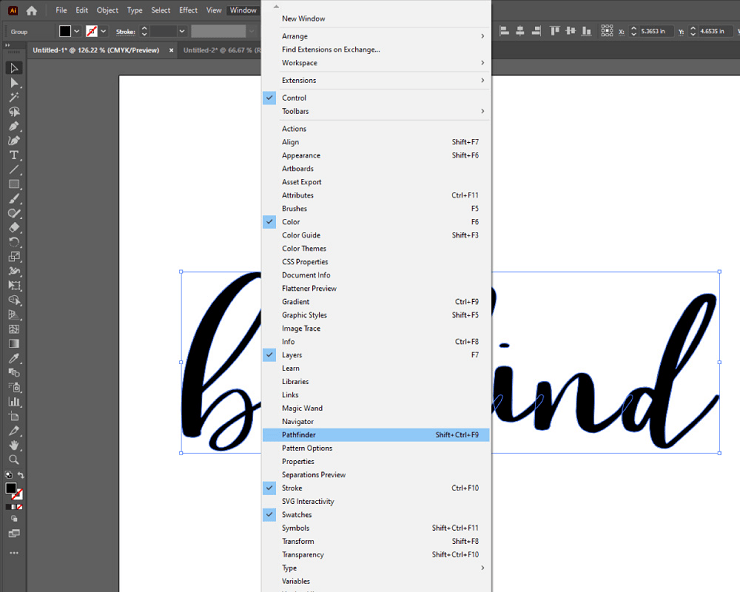
Task: Open stroke weight dropdown
Action: [182, 31]
